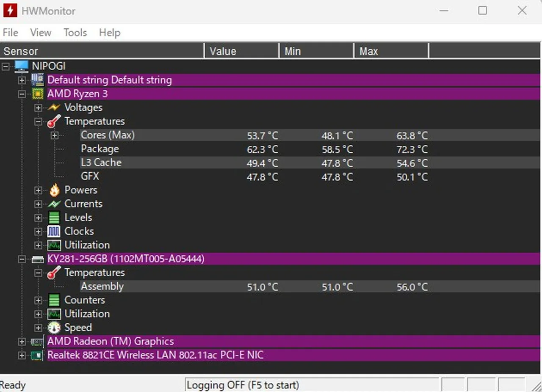Expand Utilization under AMD Ryzen 3
Image resolution: width=542 pixels, height=392 pixels.
coord(39,245)
